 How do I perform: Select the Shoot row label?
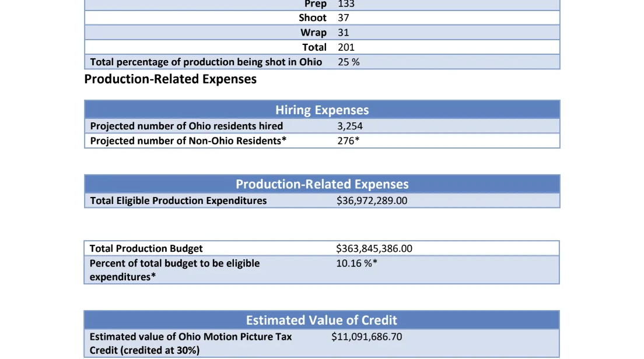(x=313, y=17)
